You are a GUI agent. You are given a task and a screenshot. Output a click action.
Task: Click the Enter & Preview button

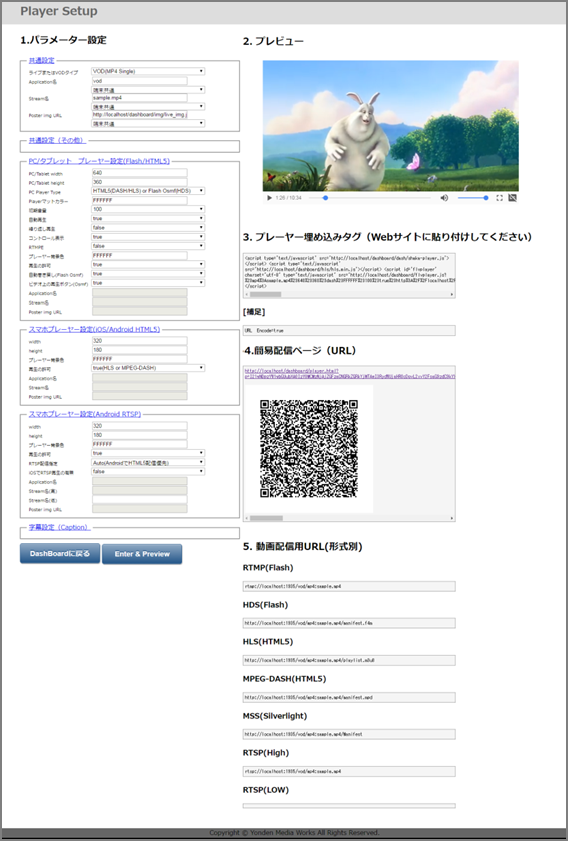[142, 554]
